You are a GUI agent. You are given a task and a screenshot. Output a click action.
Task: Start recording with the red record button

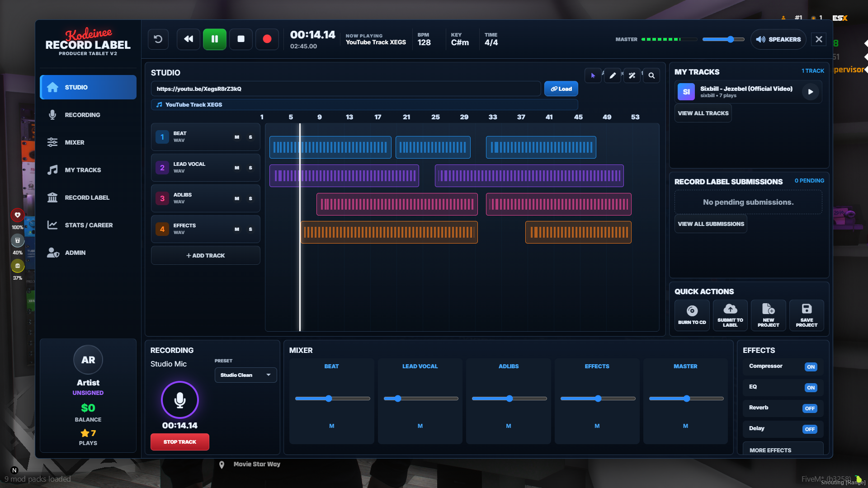(x=267, y=39)
